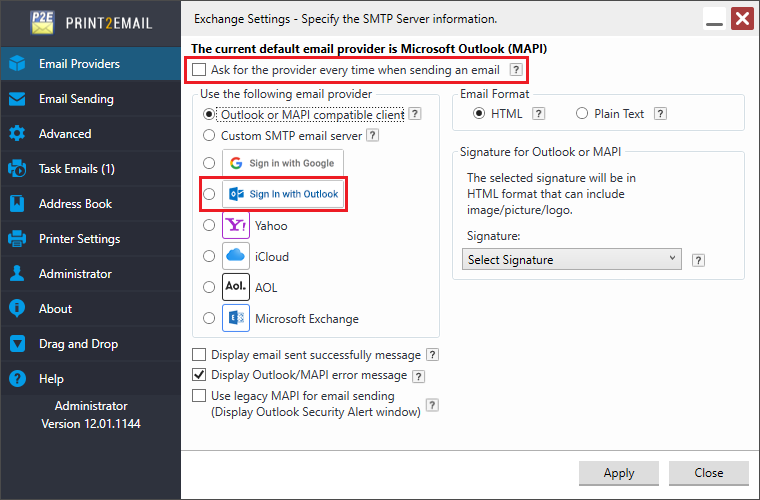Select the Sign in with Google radio
760x500 pixels.
(209, 163)
